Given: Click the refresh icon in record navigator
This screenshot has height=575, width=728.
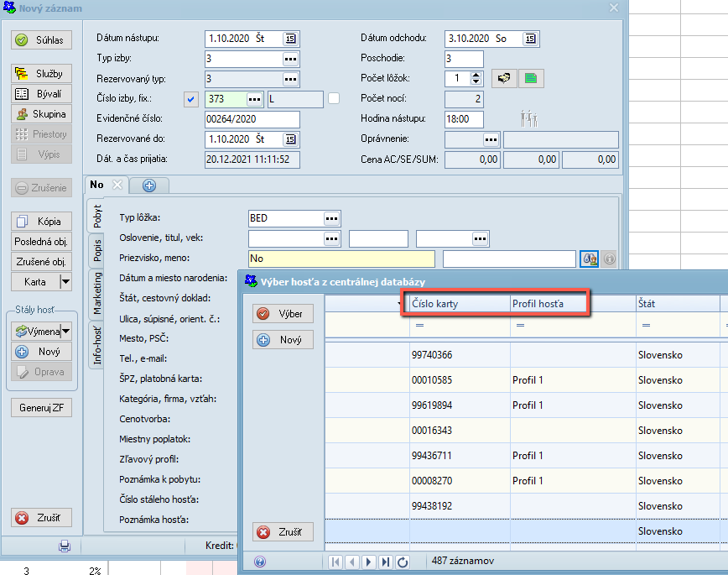Looking at the screenshot, I should 402,562.
